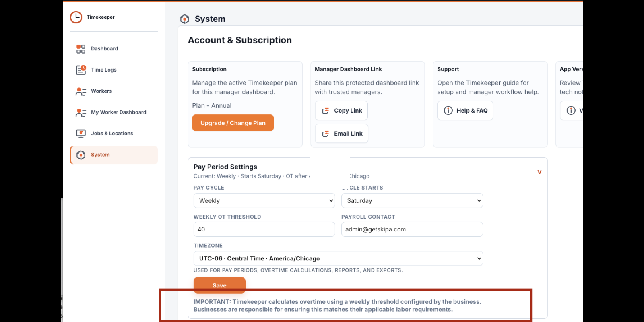
Task: Click the 'USED FOR PAY PERIODS' helper text
Action: click(x=298, y=270)
